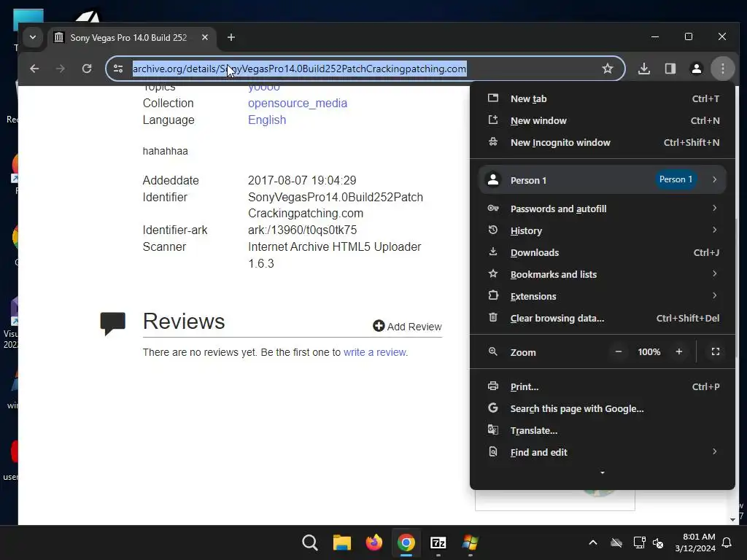
Task: Open the opensource_media collection link
Action: coord(298,104)
